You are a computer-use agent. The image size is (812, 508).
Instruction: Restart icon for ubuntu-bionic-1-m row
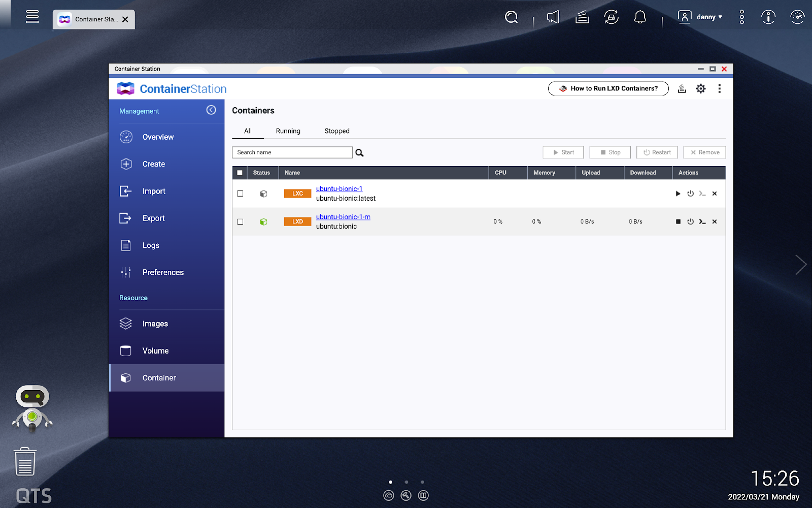pyautogui.click(x=690, y=221)
